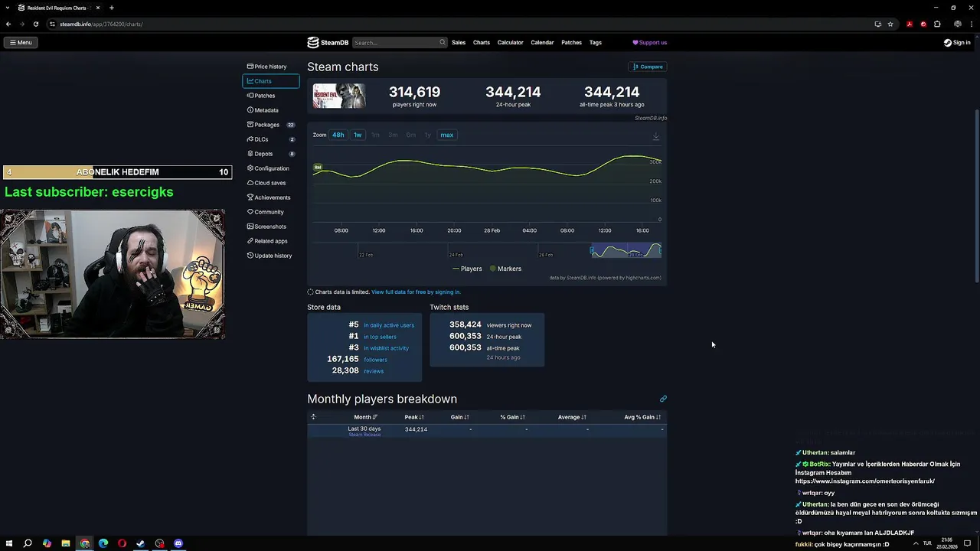This screenshot has height=551, width=980.
Task: Open the followers link
Action: (375, 360)
